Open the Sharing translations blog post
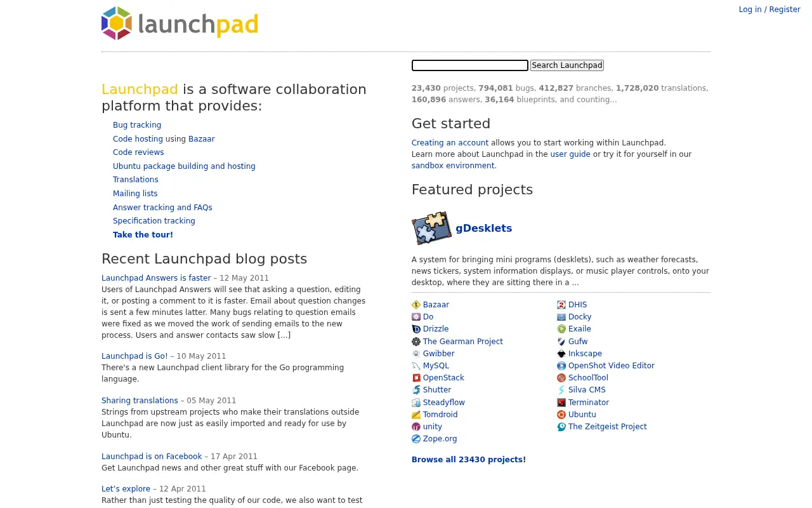Image resolution: width=812 pixels, height=508 pixels. 140,401
